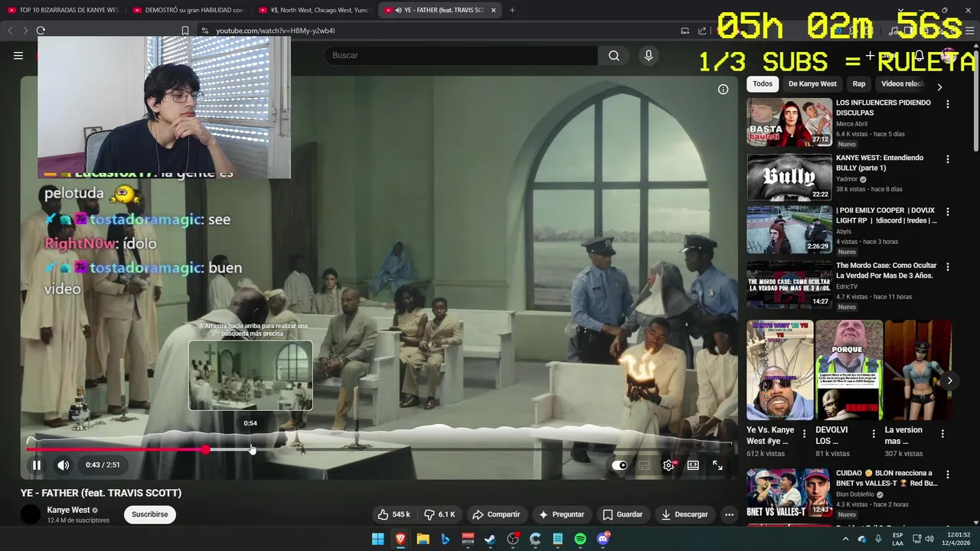The image size is (980, 551).
Task: Pause the video playback
Action: 36,465
